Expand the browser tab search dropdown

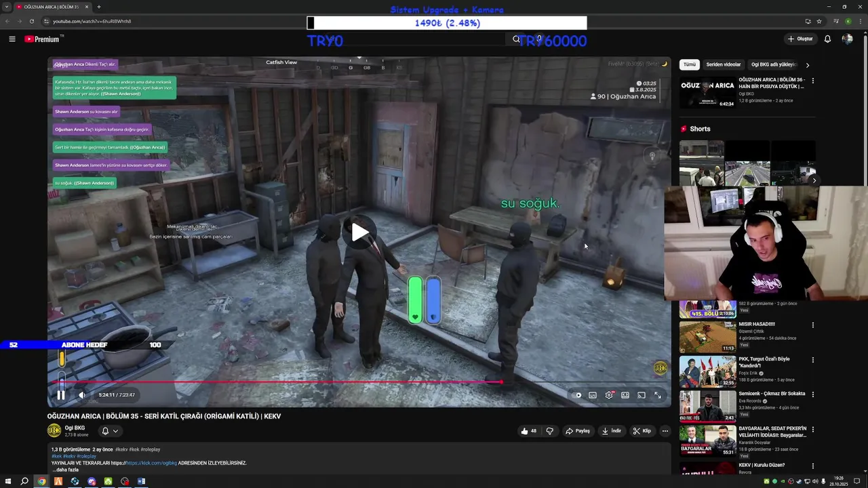tap(7, 7)
